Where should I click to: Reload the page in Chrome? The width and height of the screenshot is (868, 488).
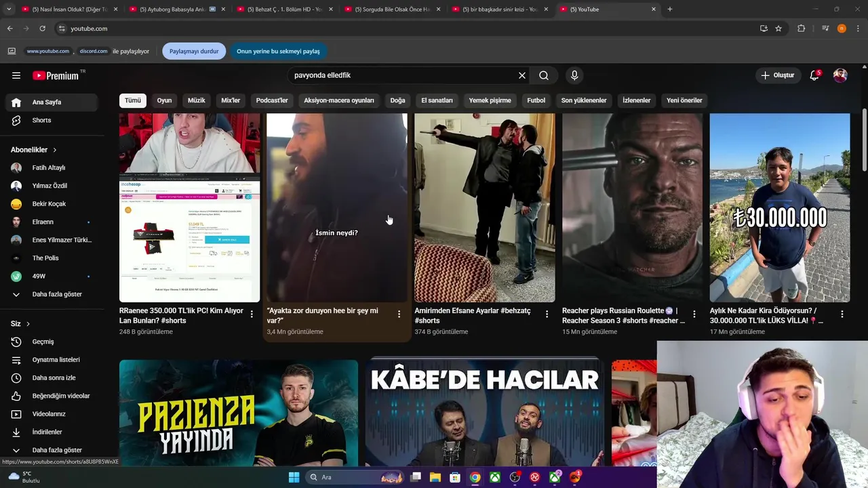42,28
